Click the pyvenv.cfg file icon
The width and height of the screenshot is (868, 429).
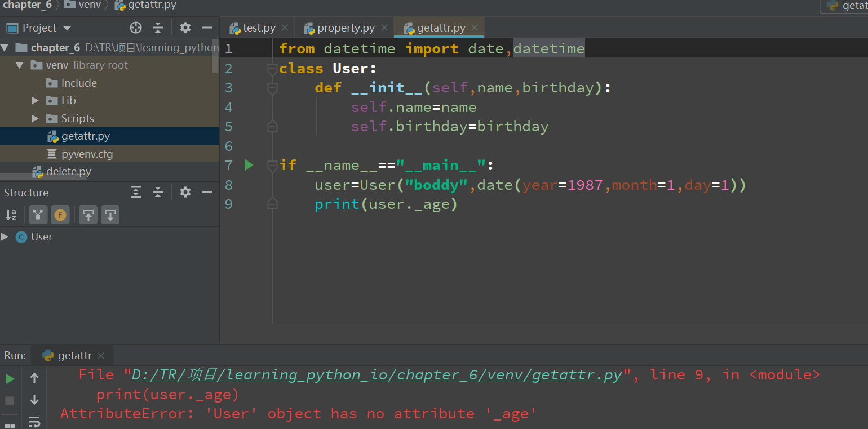coord(52,154)
